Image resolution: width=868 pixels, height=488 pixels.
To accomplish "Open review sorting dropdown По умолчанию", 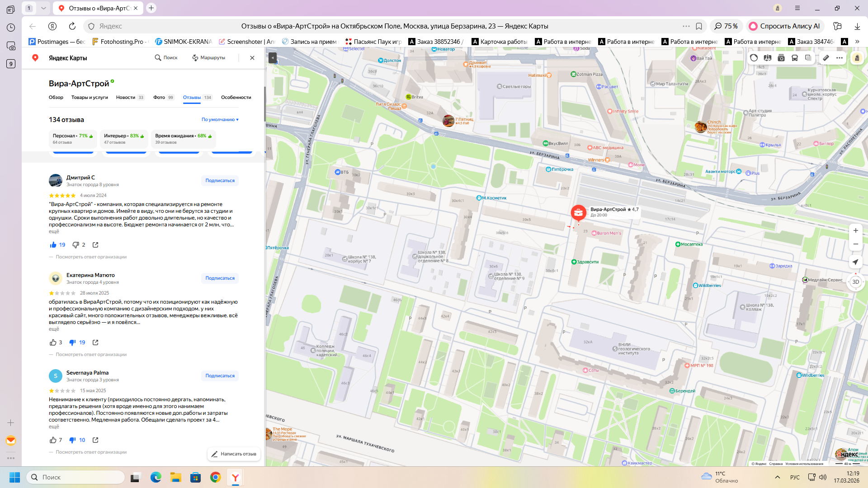I will point(220,120).
